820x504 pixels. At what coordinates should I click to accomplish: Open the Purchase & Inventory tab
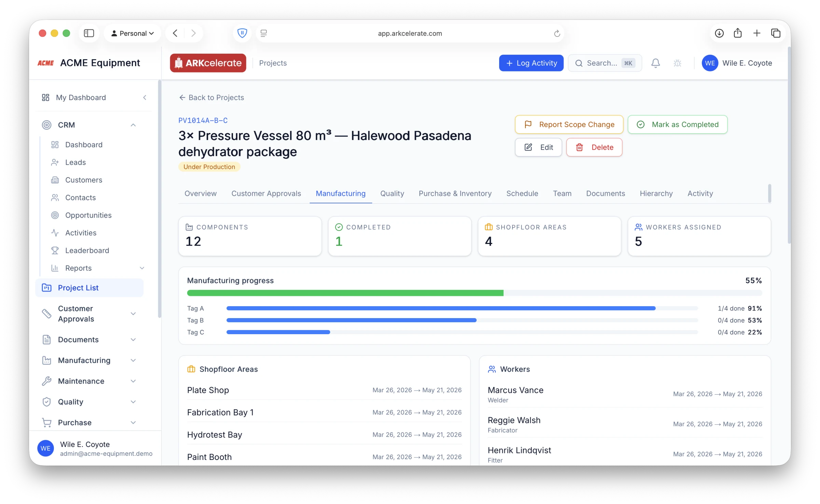point(455,193)
